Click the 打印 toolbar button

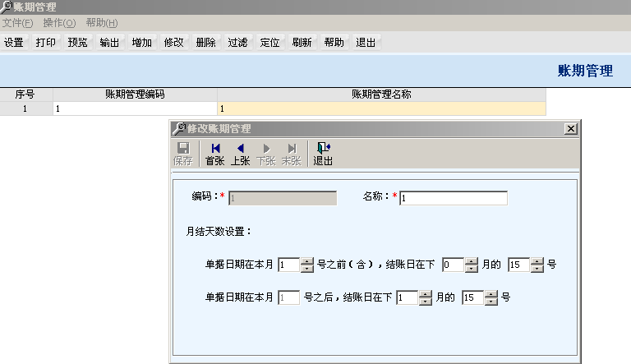[45, 42]
